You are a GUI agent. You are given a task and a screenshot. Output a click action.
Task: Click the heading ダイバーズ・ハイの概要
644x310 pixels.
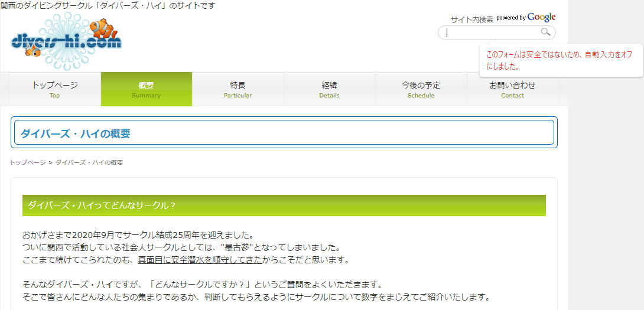75,133
